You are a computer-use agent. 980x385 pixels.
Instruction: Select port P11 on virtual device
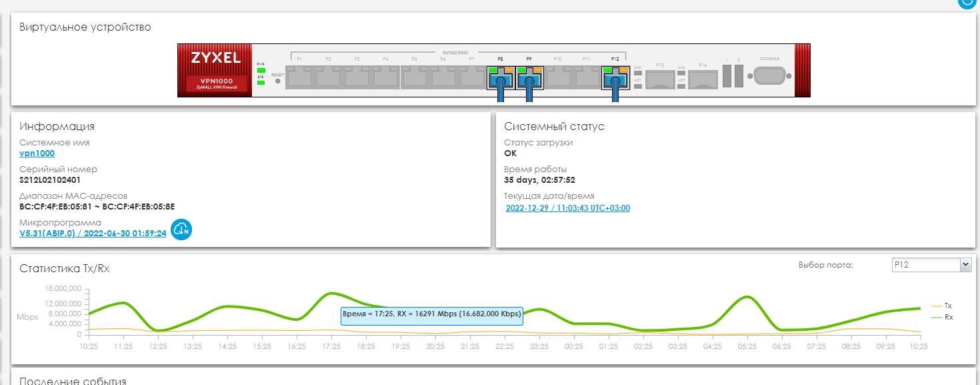[x=586, y=77]
